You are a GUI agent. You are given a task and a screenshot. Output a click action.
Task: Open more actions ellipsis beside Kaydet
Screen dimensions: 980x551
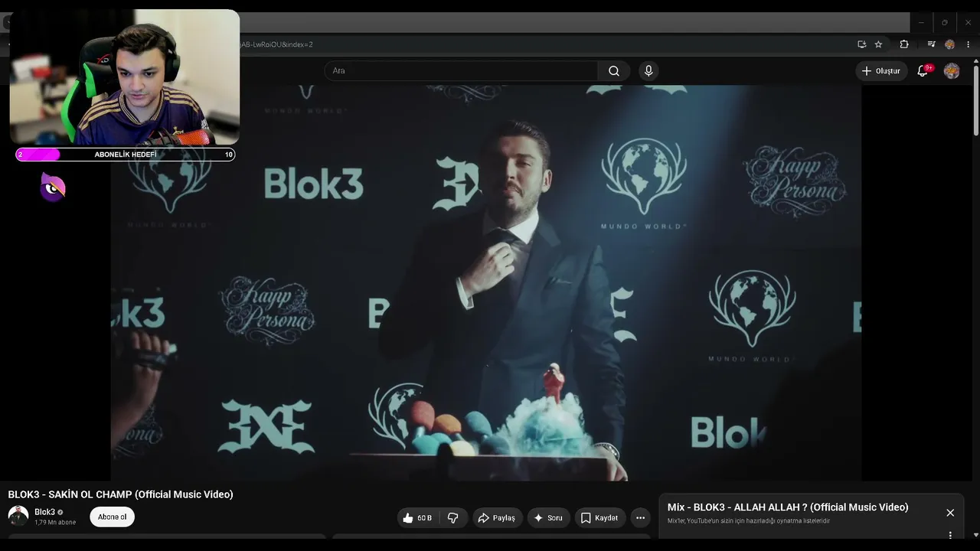[641, 518]
